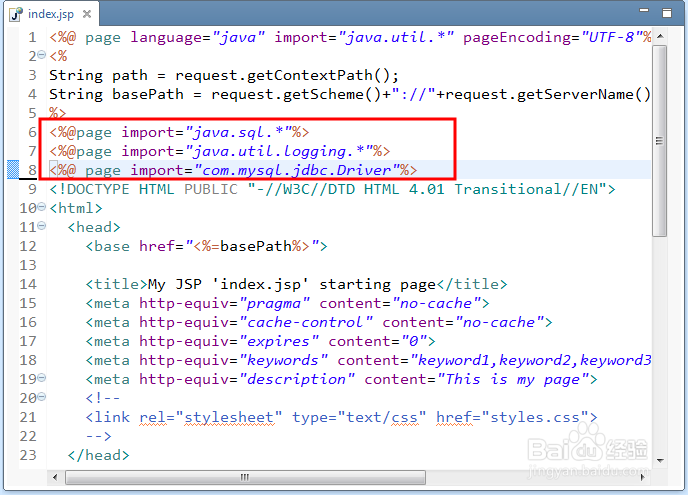Image resolution: width=688 pixels, height=495 pixels.
Task: Click the --> comment end on line 22
Action: (98, 436)
